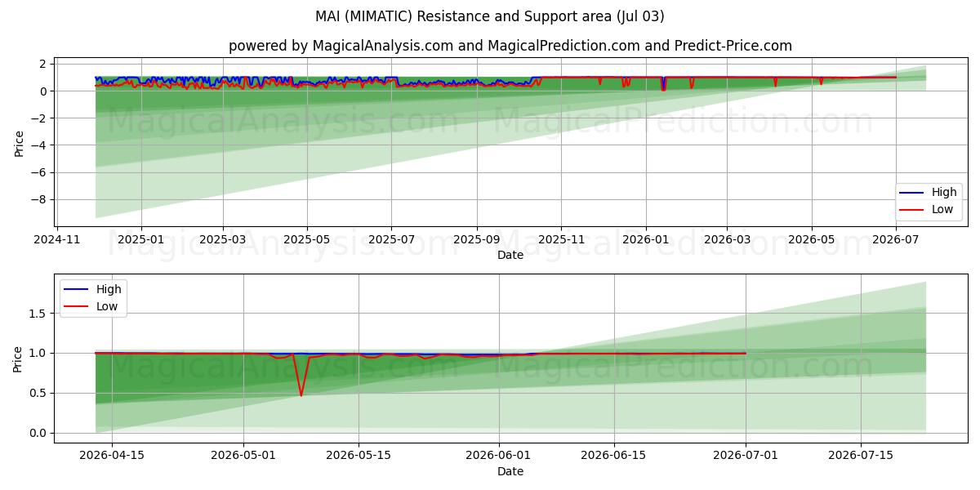This screenshot has width=980, height=490.
Task: Click the x-axis label '2025-01' on the top chart
Action: pyautogui.click(x=141, y=240)
